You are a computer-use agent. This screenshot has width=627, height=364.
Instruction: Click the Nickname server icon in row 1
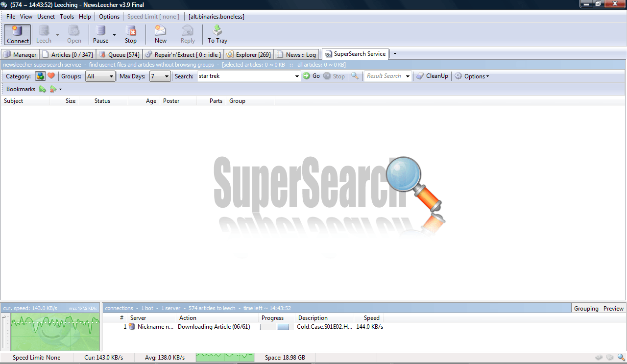[x=131, y=327]
